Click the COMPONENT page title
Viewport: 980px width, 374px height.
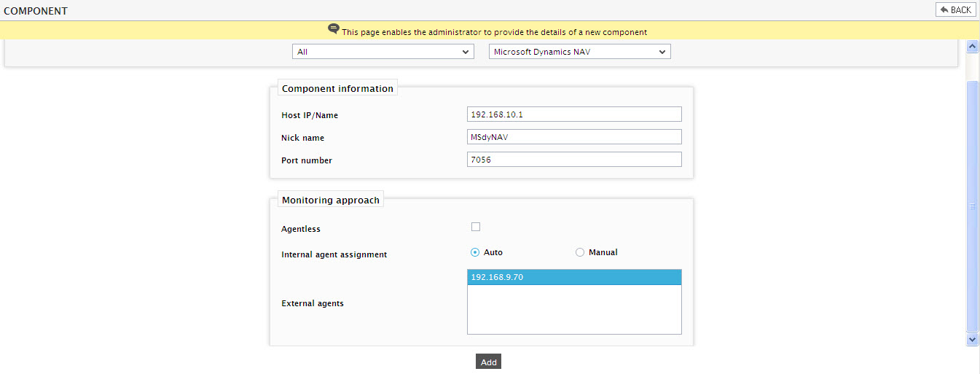[36, 11]
